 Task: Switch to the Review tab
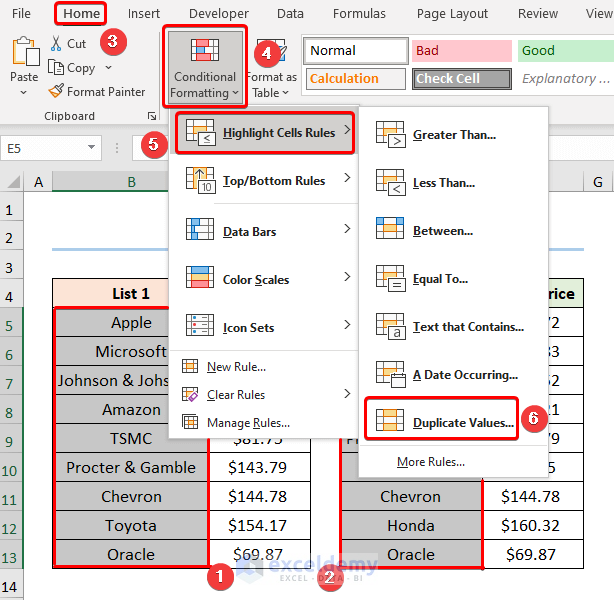tap(538, 14)
